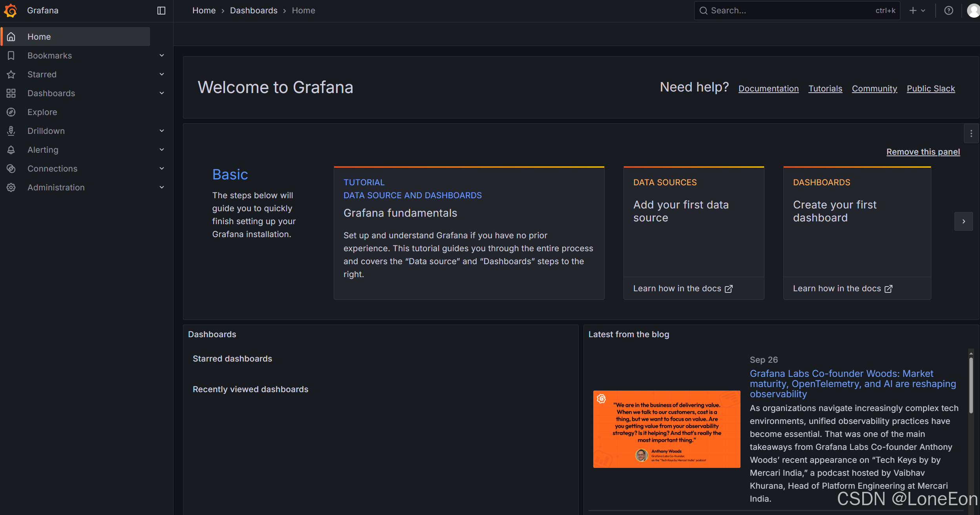The width and height of the screenshot is (980, 515).
Task: Open the Tutorials help link
Action: pos(825,89)
